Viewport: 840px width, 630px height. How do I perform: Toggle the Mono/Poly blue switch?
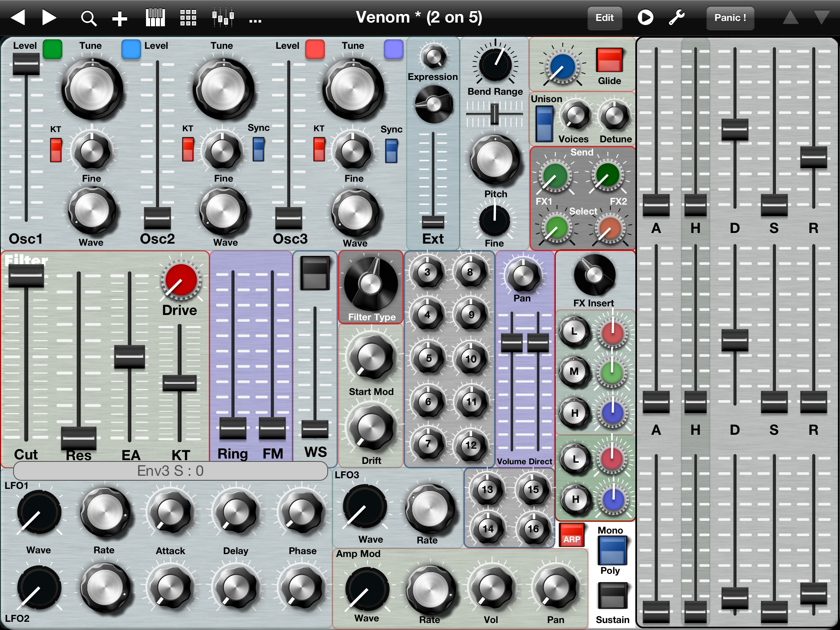(x=612, y=550)
